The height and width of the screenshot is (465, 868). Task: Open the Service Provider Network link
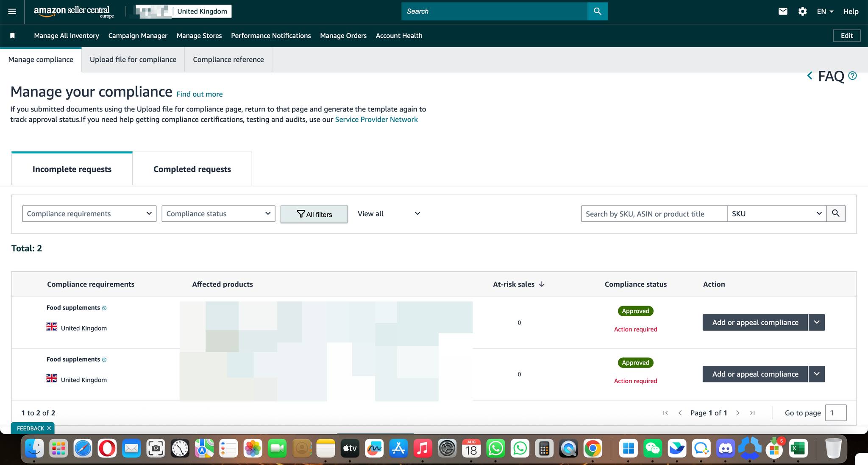point(376,120)
